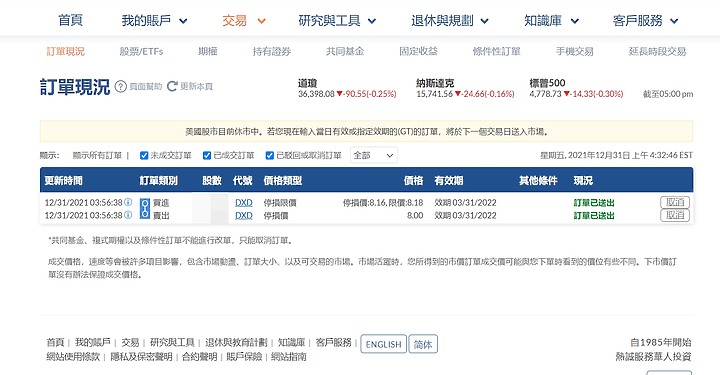The height and width of the screenshot is (375, 720).
Task: Go to 首頁 in the top navigation
Action: tap(70, 20)
